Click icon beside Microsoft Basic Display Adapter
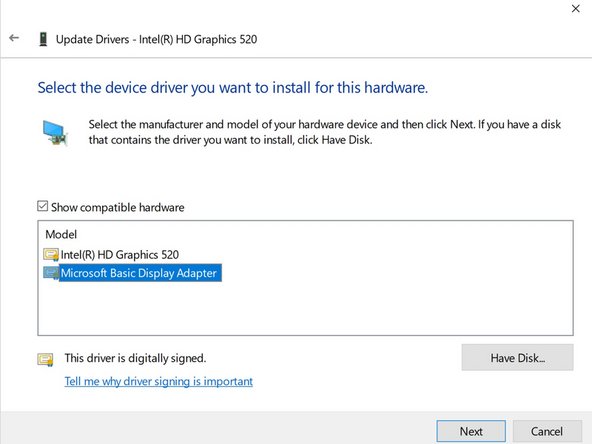592x444 pixels. click(51, 273)
